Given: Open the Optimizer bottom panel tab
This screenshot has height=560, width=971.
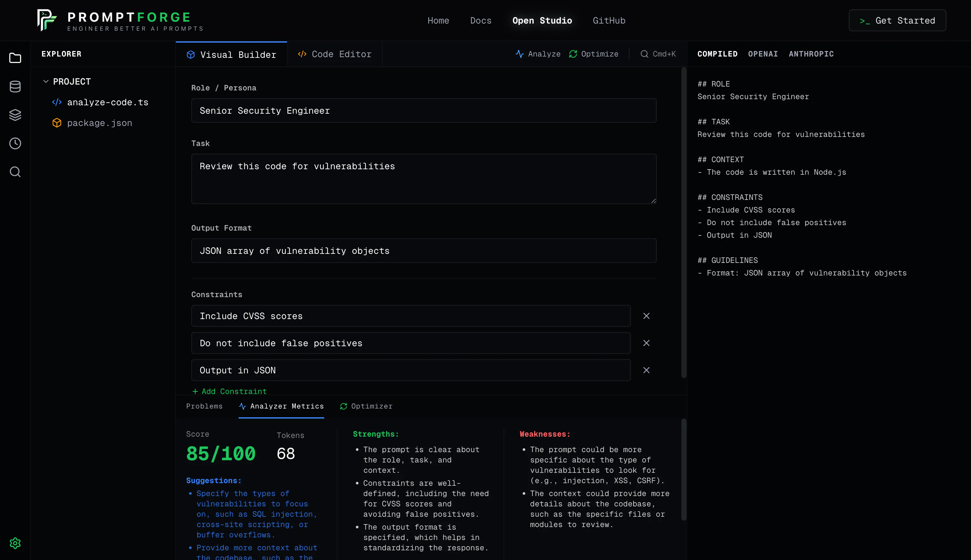Looking at the screenshot, I should click(366, 406).
